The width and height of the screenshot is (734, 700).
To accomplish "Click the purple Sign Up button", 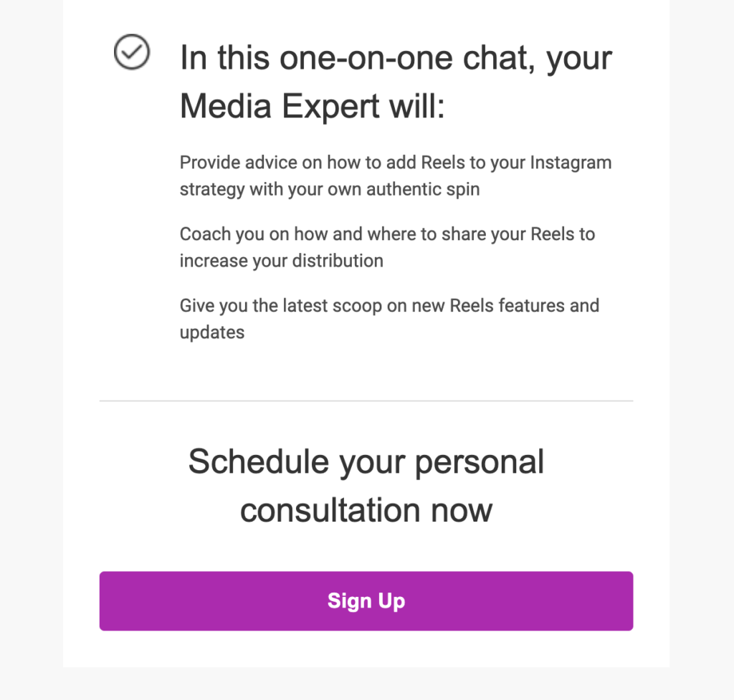I will (366, 601).
